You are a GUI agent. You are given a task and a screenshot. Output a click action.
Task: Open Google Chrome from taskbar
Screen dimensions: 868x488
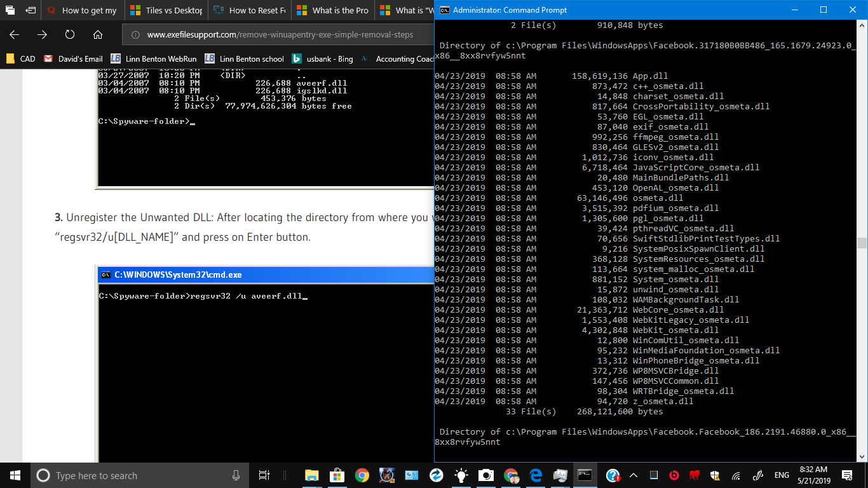pos(362,475)
